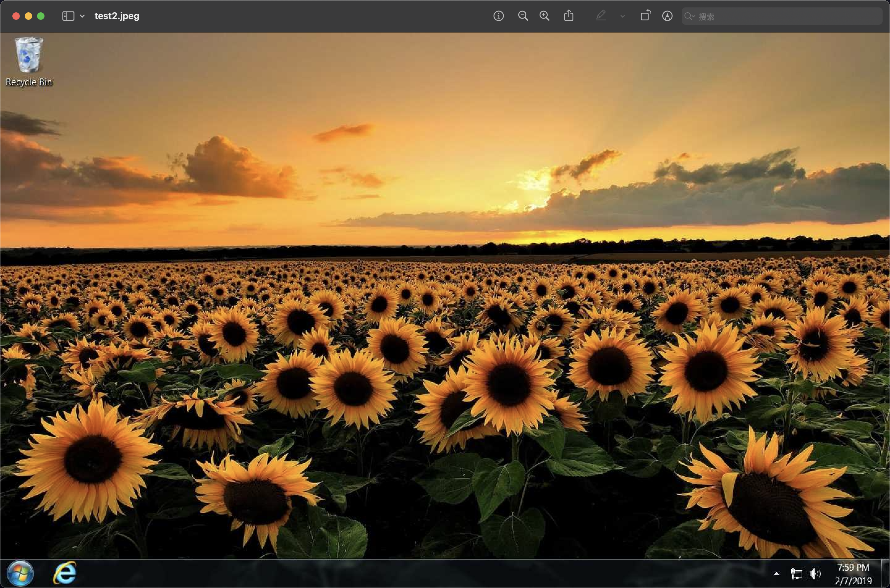Open the highlight color dropdown arrow

[622, 16]
